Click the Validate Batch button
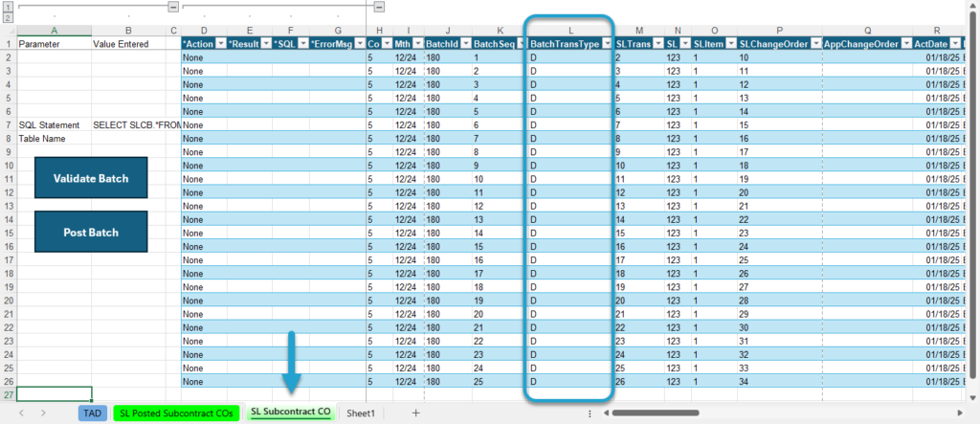This screenshot has width=980, height=424. [x=91, y=178]
